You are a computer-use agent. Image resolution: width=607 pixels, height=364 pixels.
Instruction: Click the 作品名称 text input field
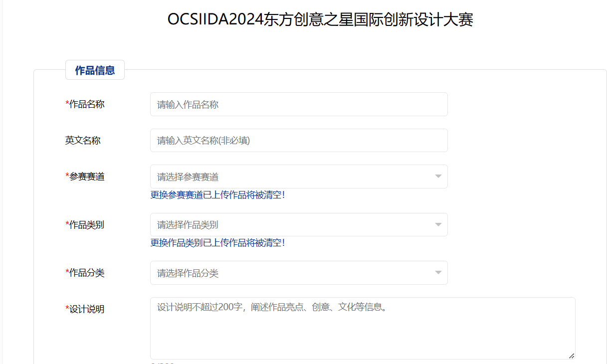tap(298, 104)
